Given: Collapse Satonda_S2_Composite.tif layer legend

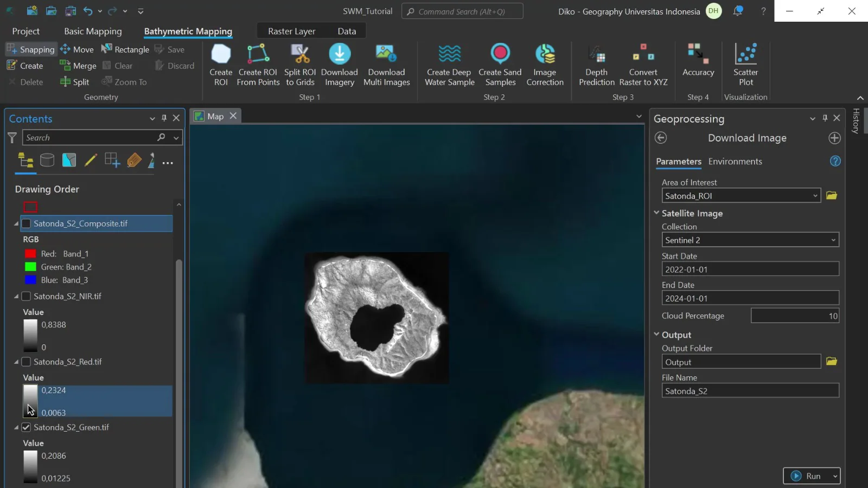Looking at the screenshot, I should [16, 223].
